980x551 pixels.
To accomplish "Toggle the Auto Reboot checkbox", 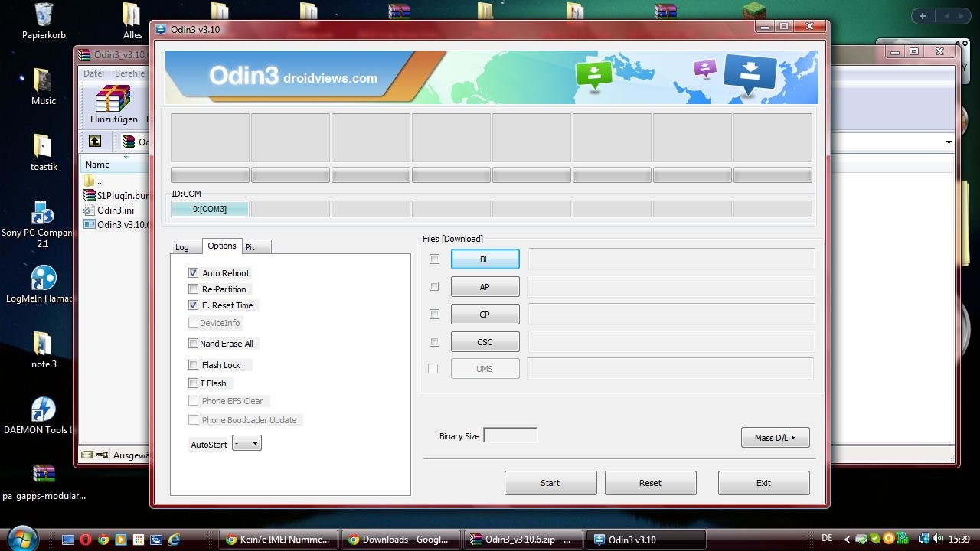I will pyautogui.click(x=193, y=272).
